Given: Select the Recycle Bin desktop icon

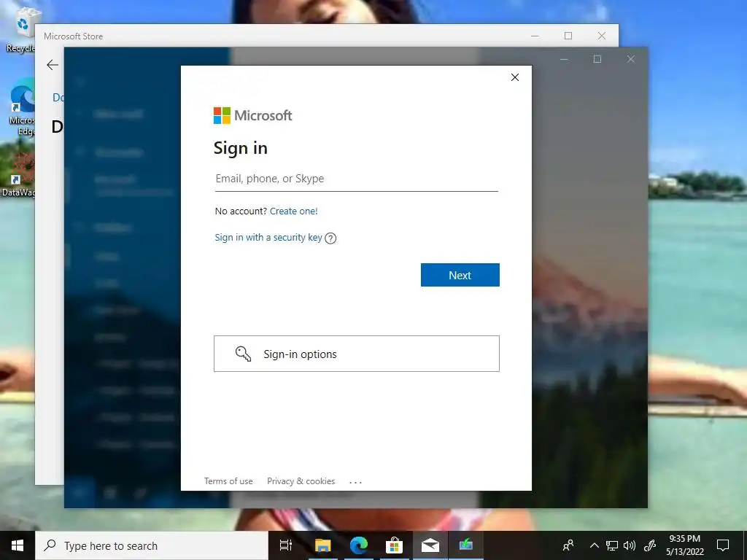Looking at the screenshot, I should (20, 31).
